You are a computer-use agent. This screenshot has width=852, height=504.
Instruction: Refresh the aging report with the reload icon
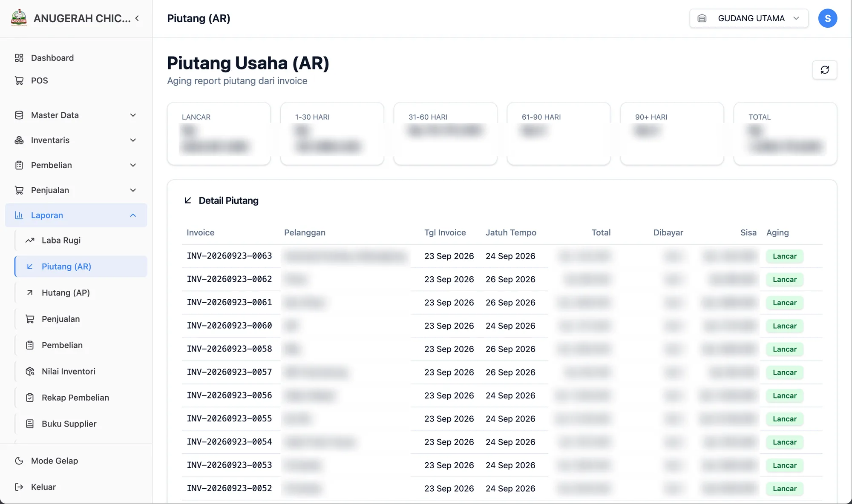[825, 70]
